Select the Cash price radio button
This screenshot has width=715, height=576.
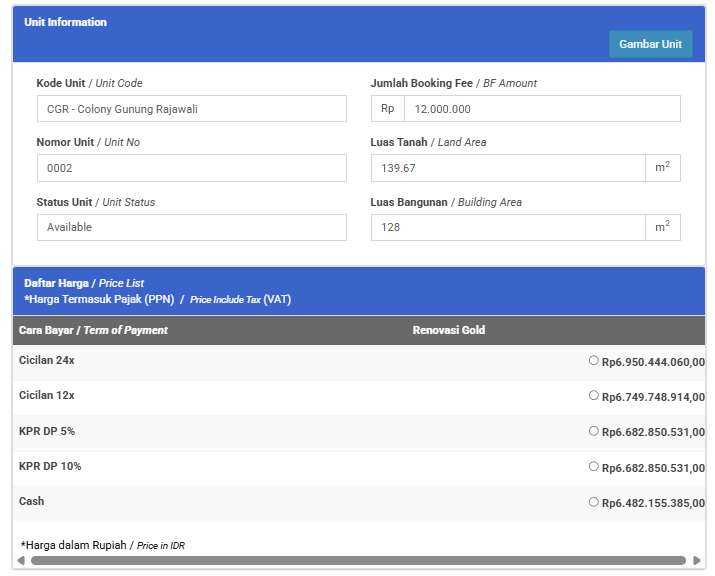point(594,502)
